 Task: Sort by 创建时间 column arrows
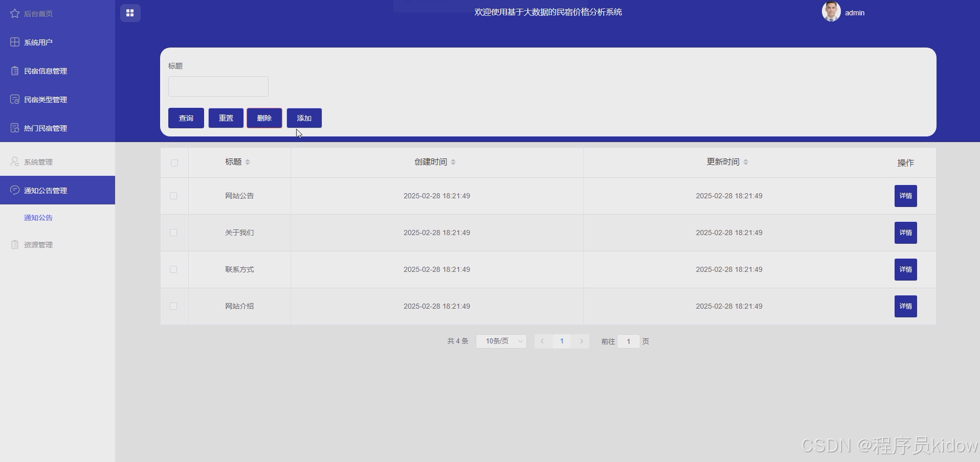[x=453, y=162]
